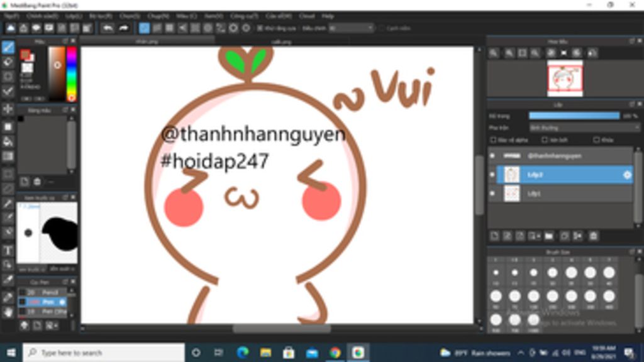This screenshot has height=362, width=644.
Task: Select the Brush tool
Action: [8, 47]
